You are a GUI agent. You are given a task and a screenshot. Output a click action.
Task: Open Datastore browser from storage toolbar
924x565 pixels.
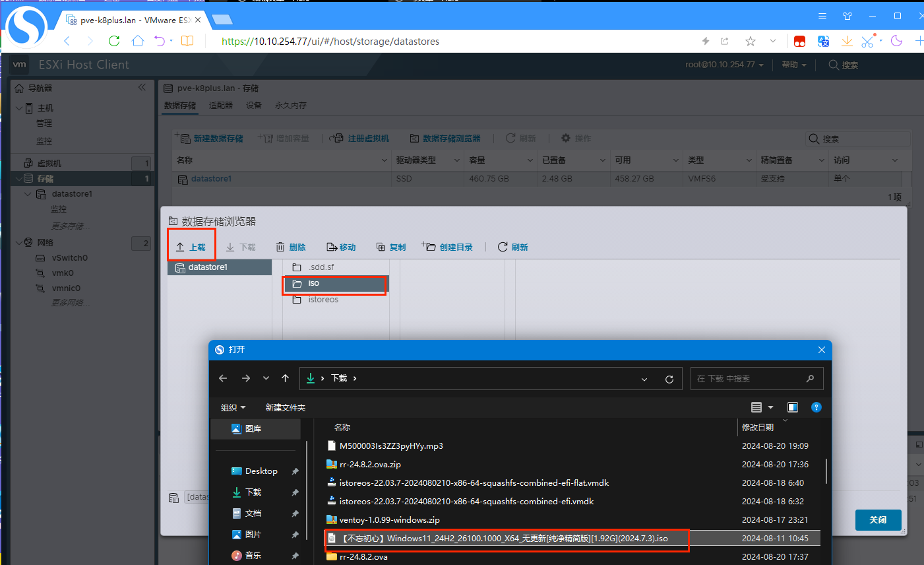pos(445,138)
